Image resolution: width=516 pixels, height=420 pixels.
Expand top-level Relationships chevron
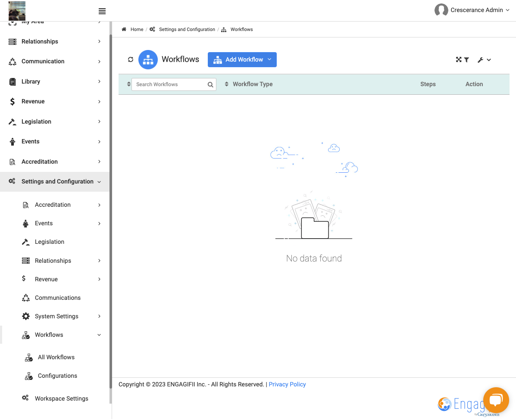click(99, 41)
